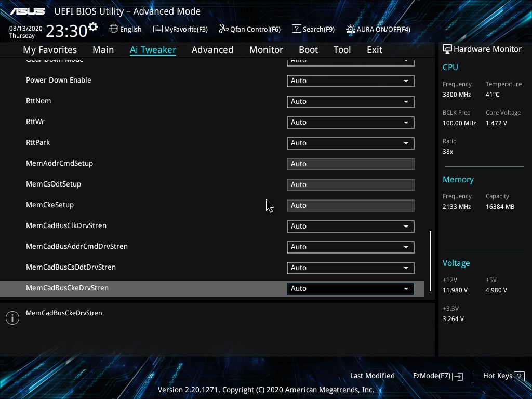Click the AURA light bulb icon
Screen dimensions: 532x399
(x=351, y=29)
